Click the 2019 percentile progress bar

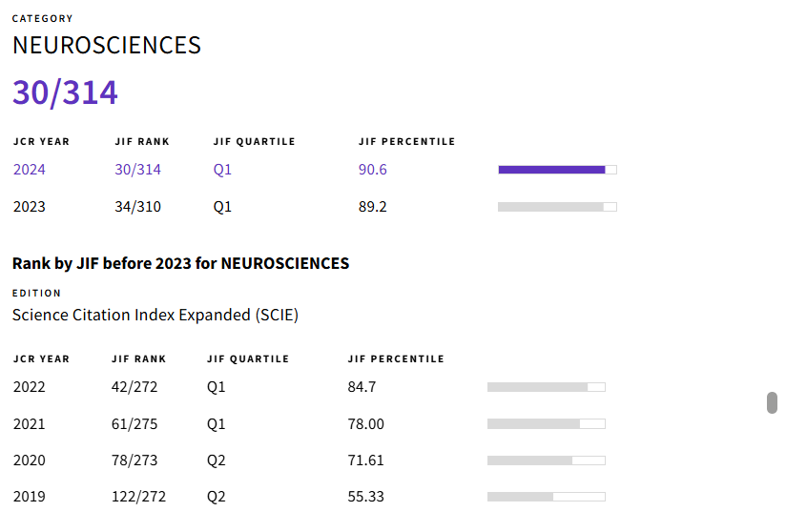(x=547, y=497)
